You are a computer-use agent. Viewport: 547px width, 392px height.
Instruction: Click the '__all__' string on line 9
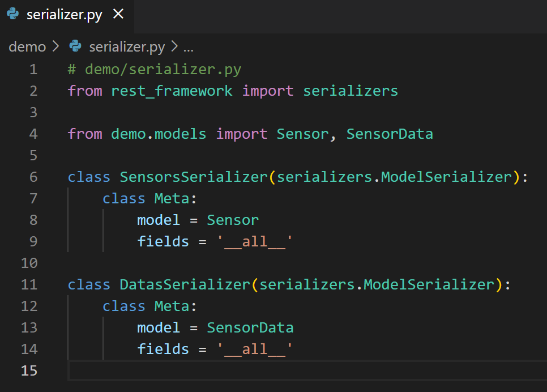point(255,241)
